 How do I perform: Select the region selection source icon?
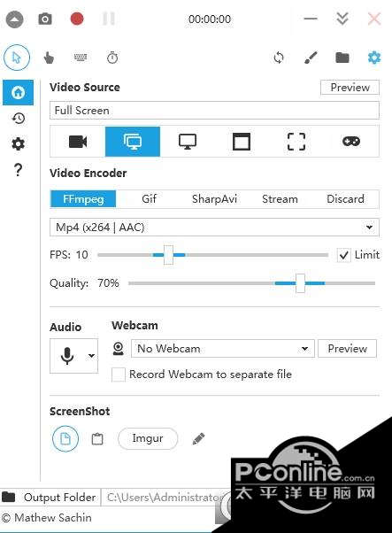[x=296, y=142]
